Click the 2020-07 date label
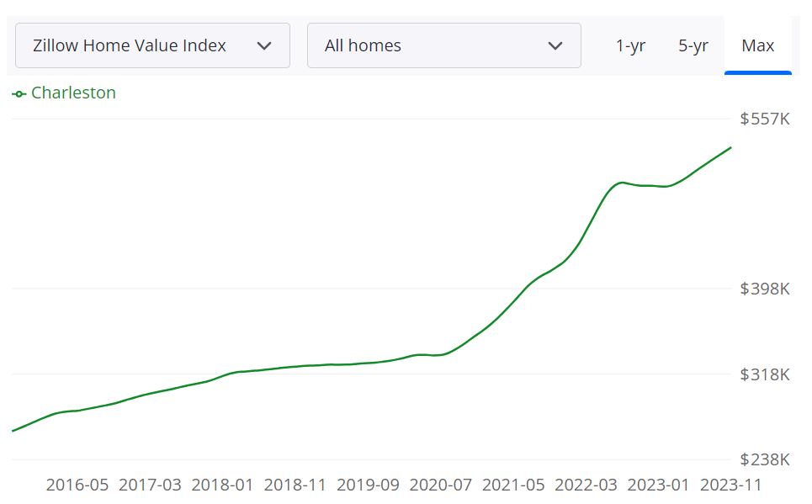 pyautogui.click(x=441, y=485)
